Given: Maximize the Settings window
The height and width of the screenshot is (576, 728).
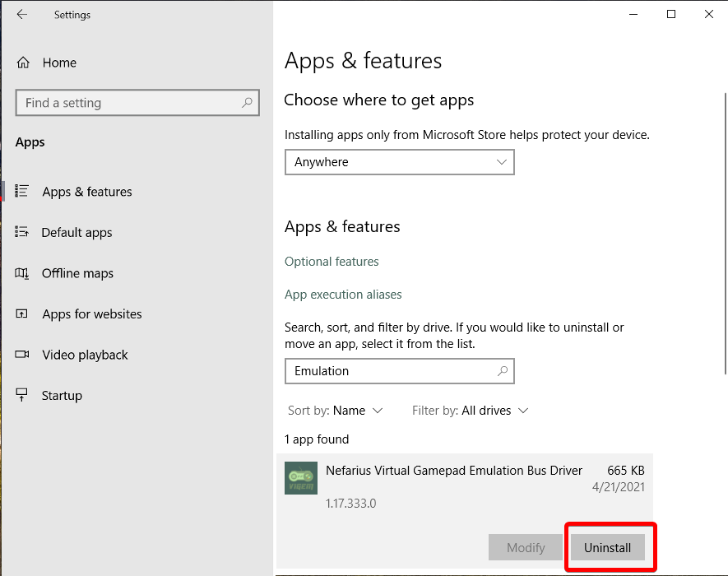Looking at the screenshot, I should 671,15.
